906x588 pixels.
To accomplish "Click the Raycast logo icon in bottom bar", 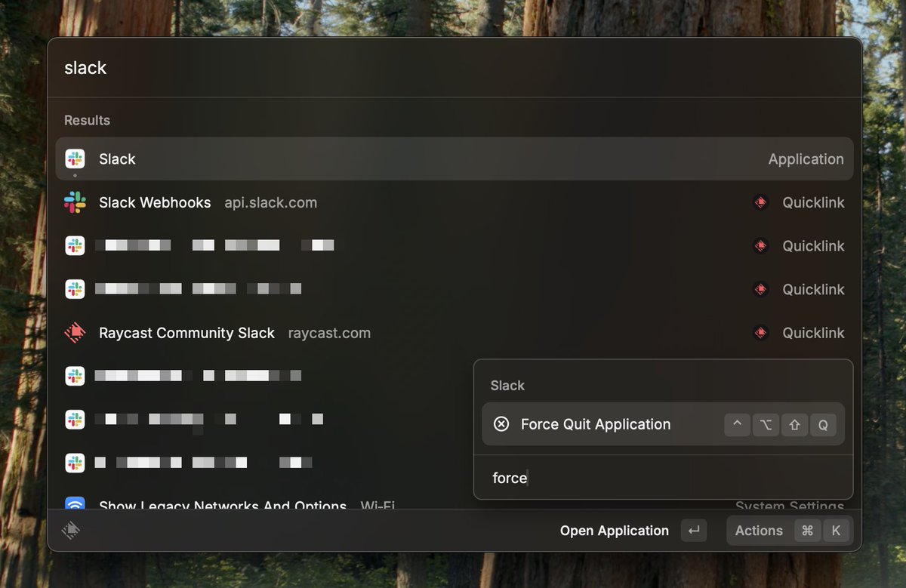I will click(71, 530).
